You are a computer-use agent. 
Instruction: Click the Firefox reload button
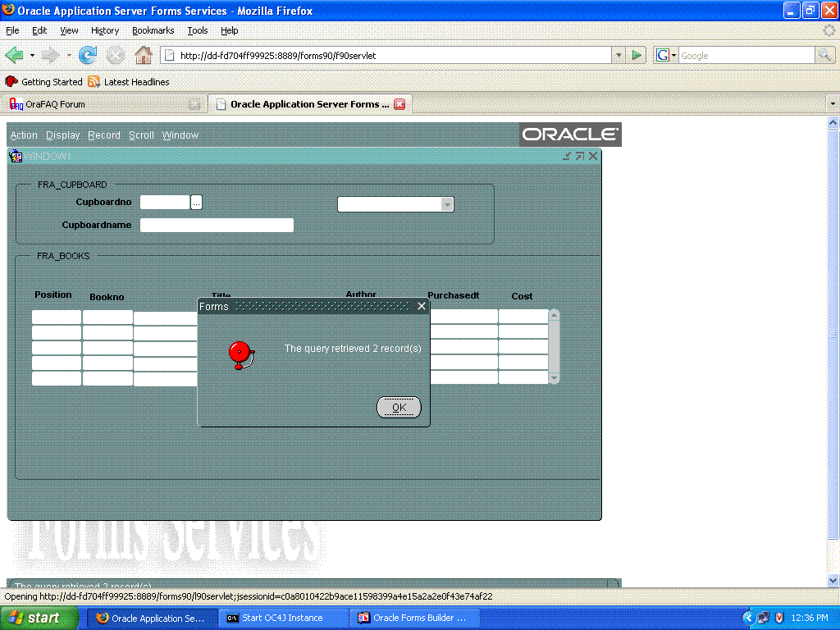pyautogui.click(x=87, y=56)
